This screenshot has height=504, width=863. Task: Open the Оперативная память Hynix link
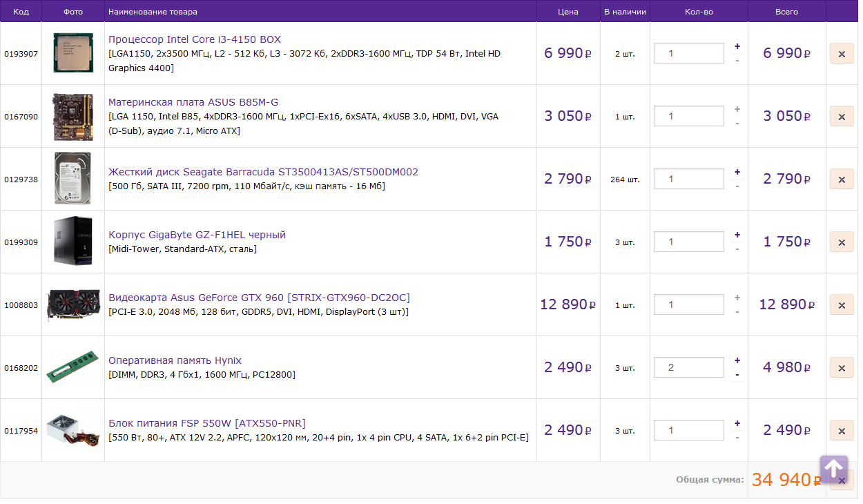[x=175, y=360]
